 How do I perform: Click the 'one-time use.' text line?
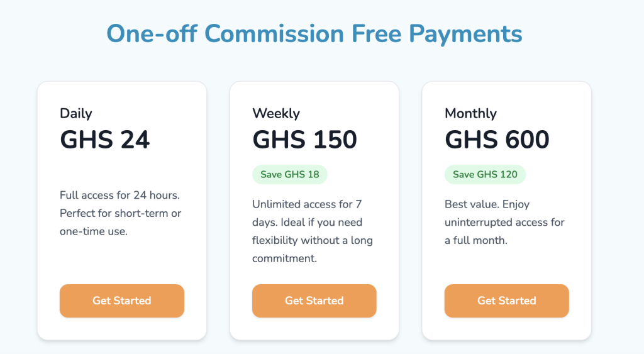(x=93, y=231)
